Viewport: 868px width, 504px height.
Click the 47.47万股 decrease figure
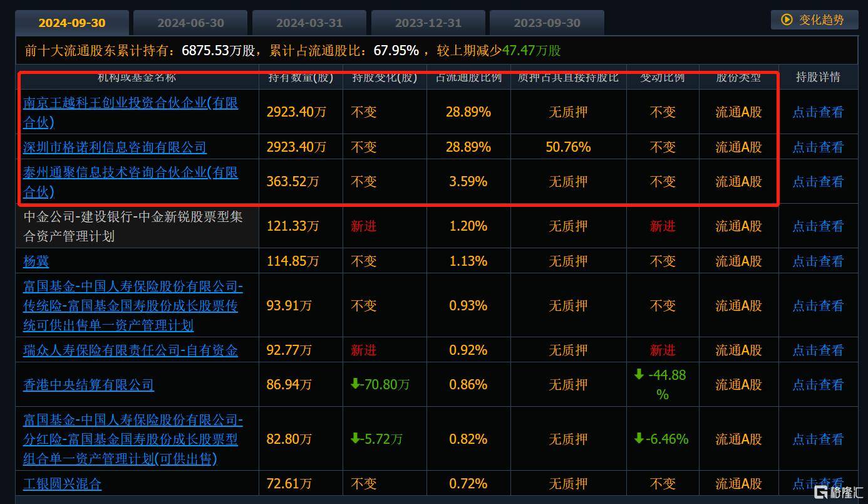click(532, 51)
